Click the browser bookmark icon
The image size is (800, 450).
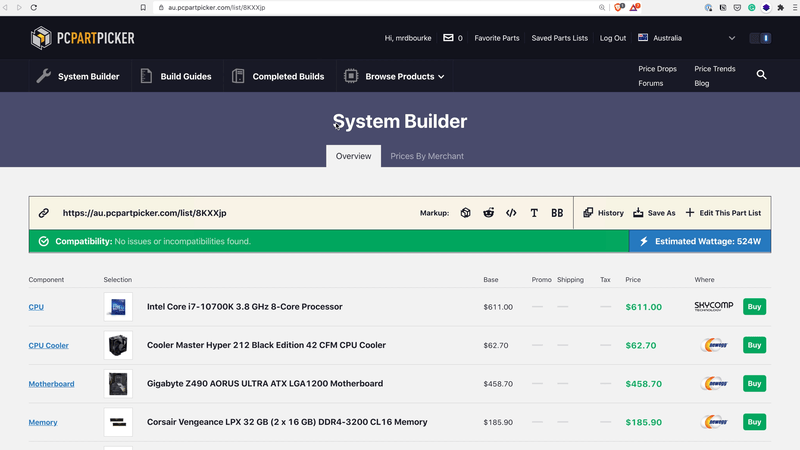click(143, 7)
